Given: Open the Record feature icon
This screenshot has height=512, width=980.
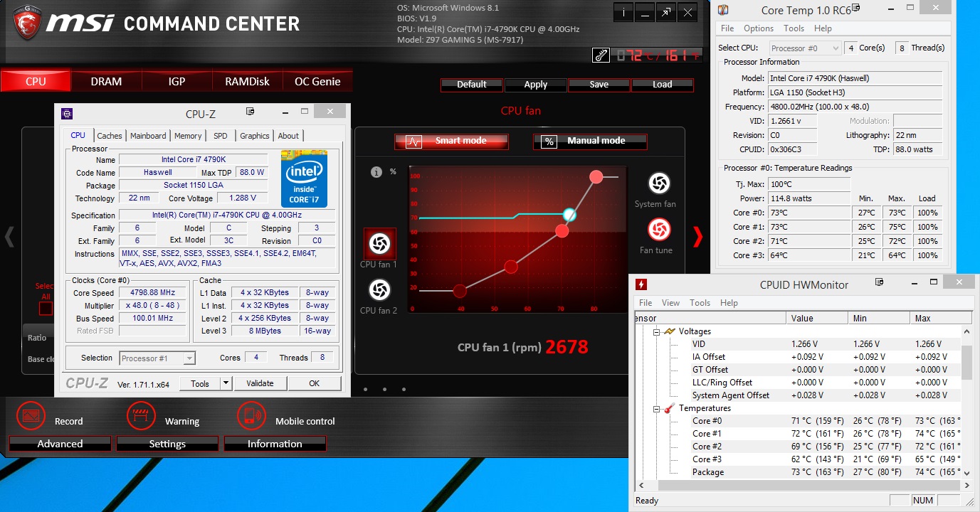Looking at the screenshot, I should [31, 415].
